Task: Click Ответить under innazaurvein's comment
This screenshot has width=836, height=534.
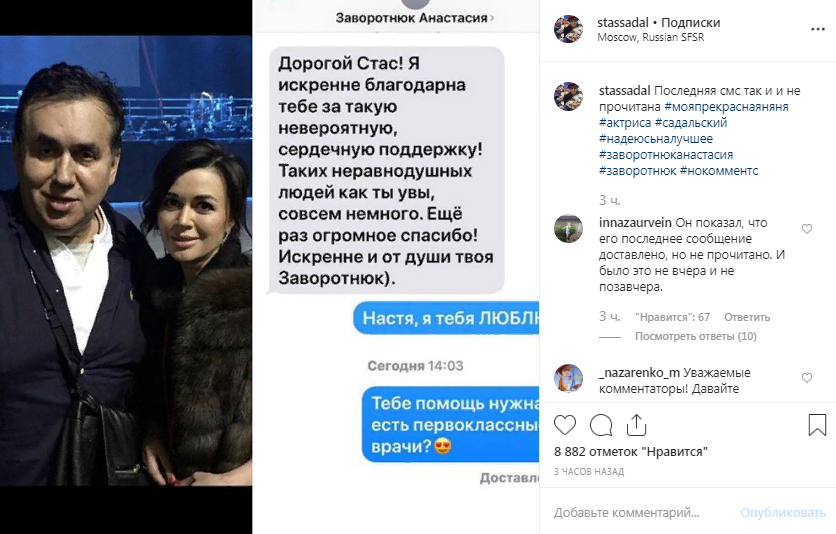Action: [x=747, y=317]
